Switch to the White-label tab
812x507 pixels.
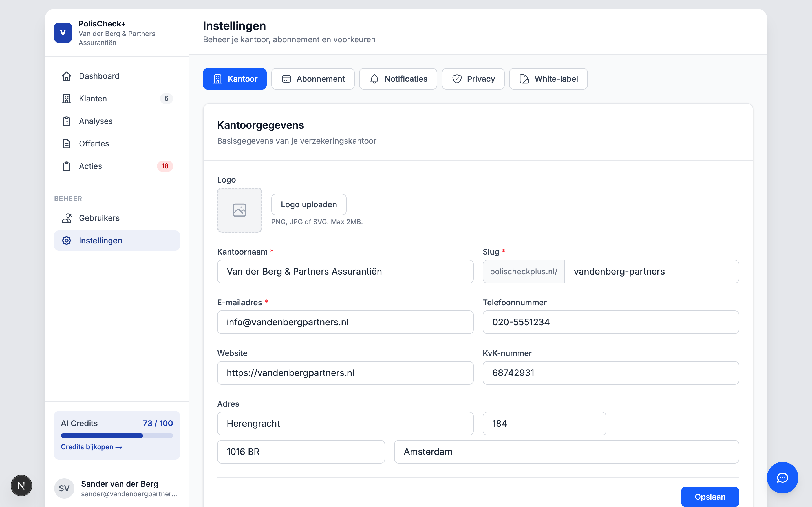(548, 79)
